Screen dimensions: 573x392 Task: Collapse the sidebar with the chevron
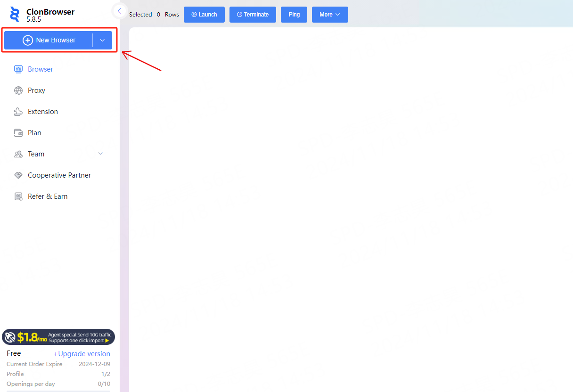point(119,11)
